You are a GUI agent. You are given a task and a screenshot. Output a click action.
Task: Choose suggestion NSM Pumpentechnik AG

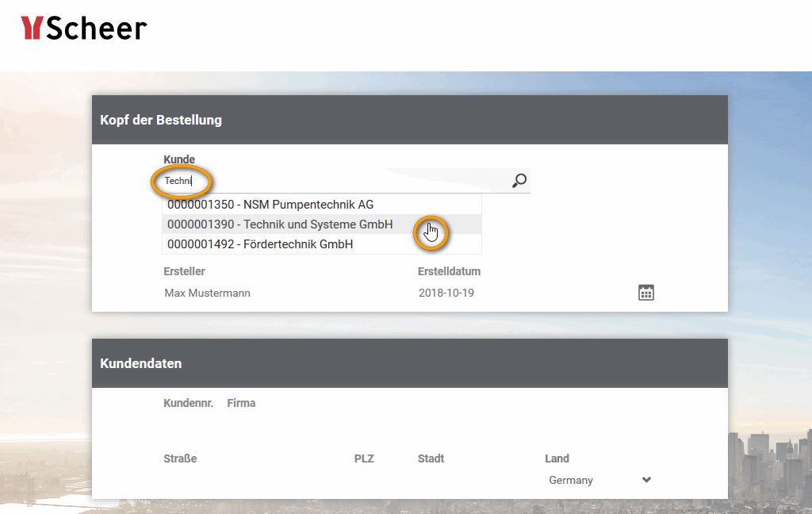point(270,205)
